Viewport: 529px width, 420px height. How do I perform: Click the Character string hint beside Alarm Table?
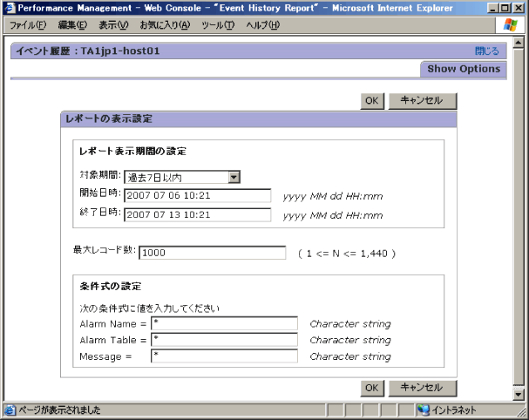[350, 340]
